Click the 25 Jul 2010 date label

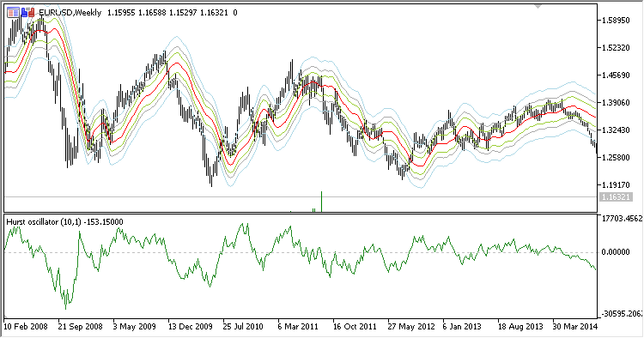(243, 327)
